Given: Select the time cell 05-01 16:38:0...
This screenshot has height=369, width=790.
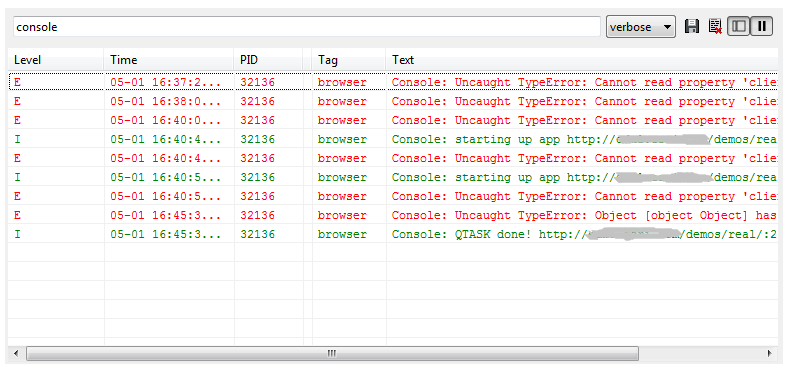Looking at the screenshot, I should click(166, 101).
